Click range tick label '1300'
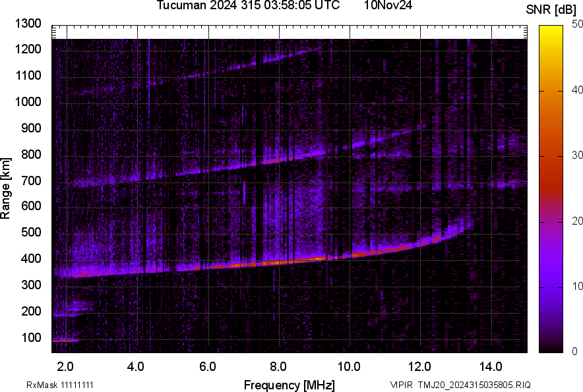The width and height of the screenshot is (583, 392). pyautogui.click(x=28, y=24)
